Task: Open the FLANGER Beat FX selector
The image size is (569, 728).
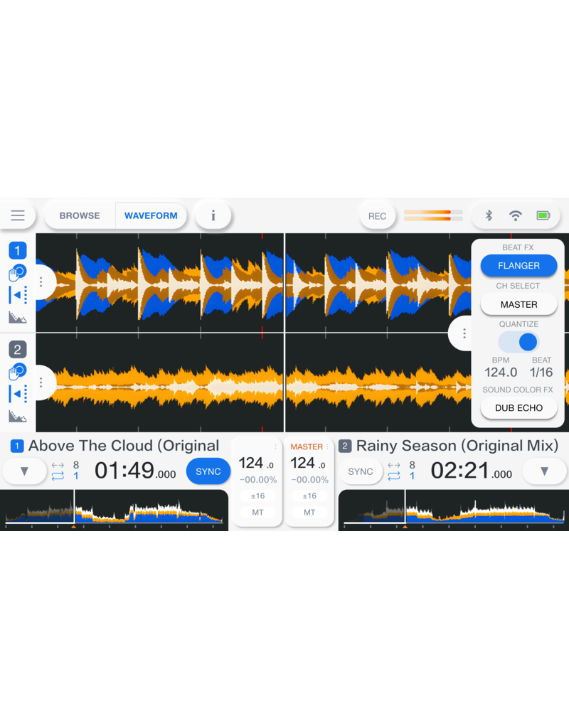Action: tap(519, 266)
